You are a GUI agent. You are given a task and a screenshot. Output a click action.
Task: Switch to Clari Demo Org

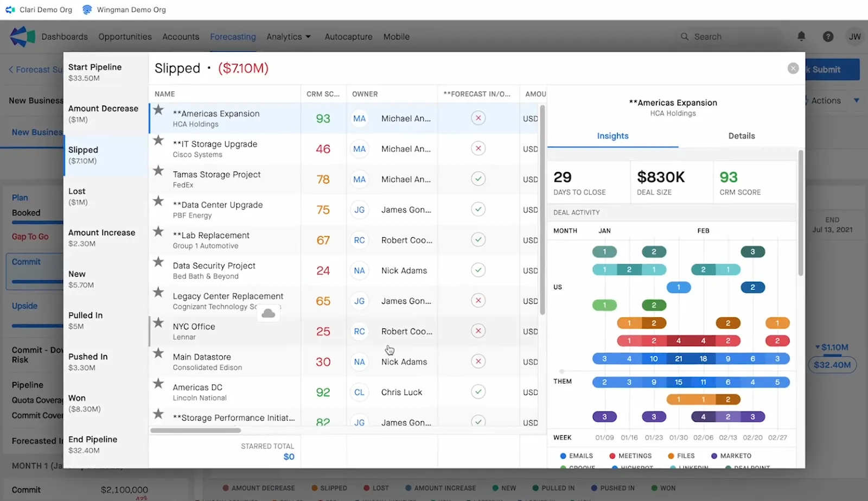[x=39, y=10]
